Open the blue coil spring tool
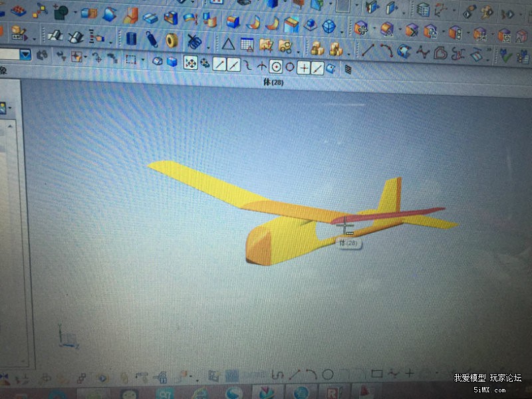 click(x=152, y=39)
